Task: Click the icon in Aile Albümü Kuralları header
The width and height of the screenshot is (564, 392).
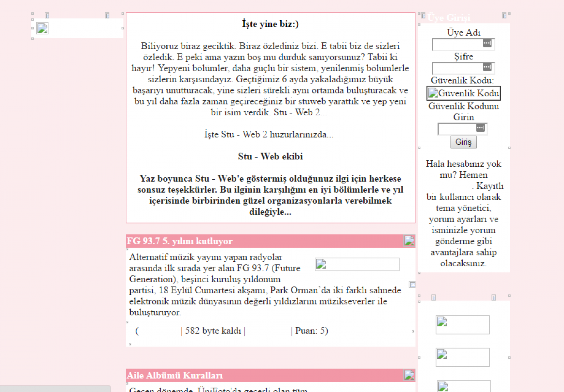Action: tap(409, 375)
